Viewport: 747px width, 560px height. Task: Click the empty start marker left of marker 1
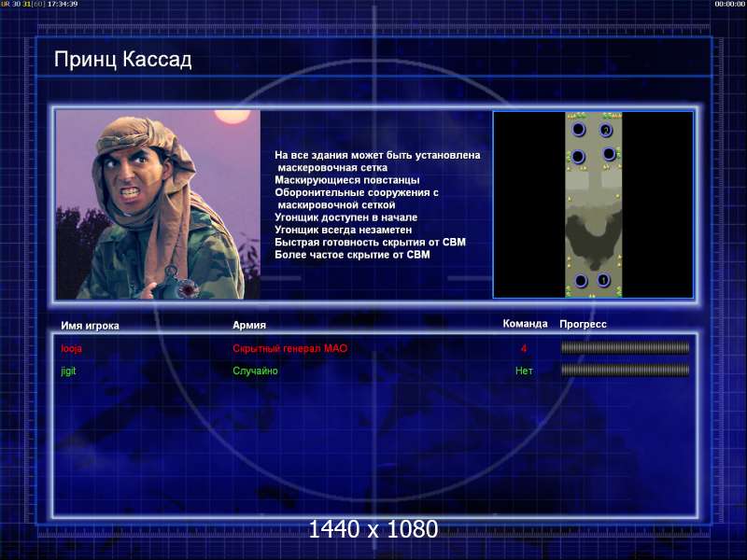tap(581, 281)
